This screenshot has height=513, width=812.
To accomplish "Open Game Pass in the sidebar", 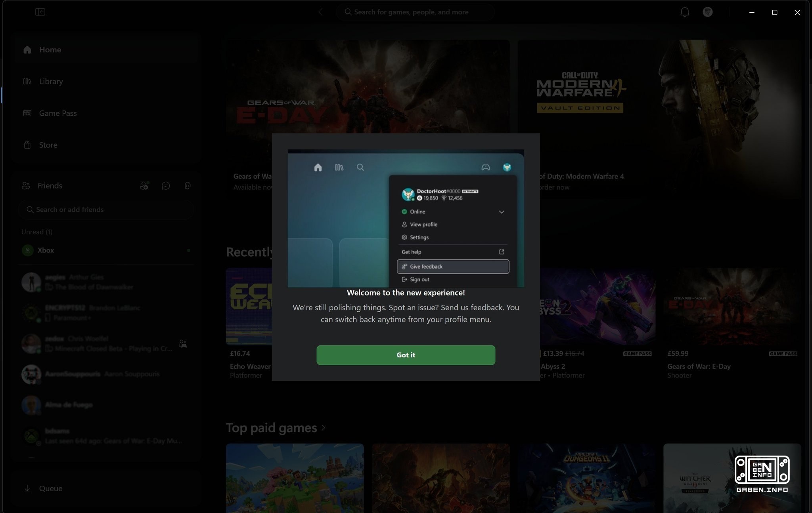I will click(x=106, y=113).
